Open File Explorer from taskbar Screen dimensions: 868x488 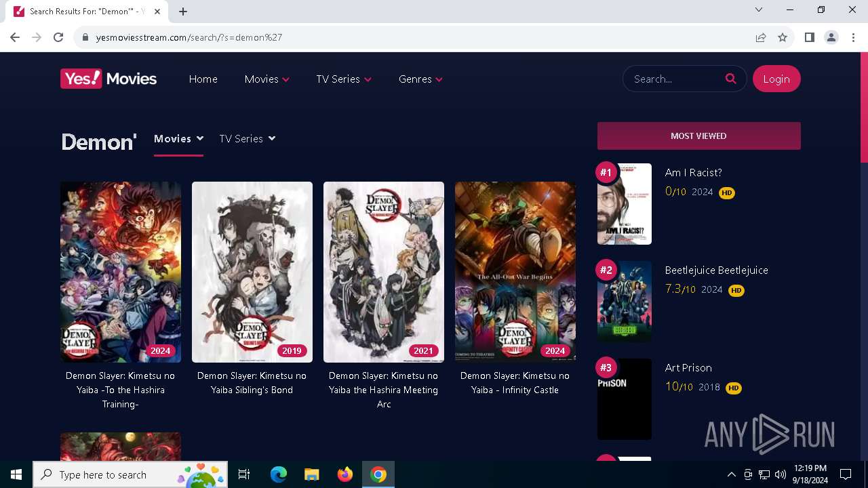click(x=311, y=474)
